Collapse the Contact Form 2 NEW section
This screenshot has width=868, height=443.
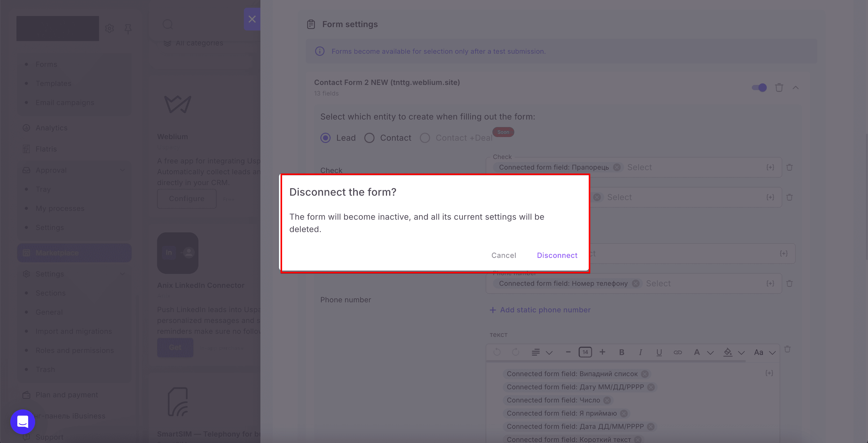796,88
